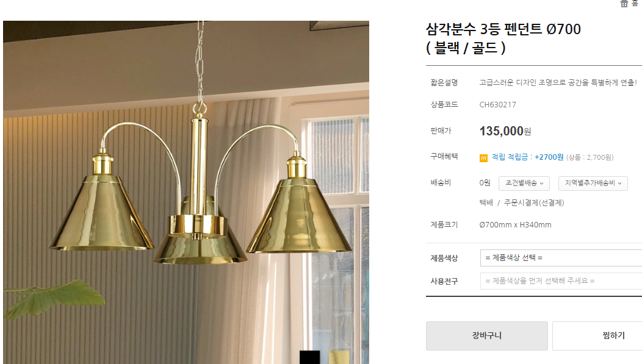This screenshot has width=642, height=364.
Task: Click the 홈 breadcrumb text
Action: click(635, 3)
